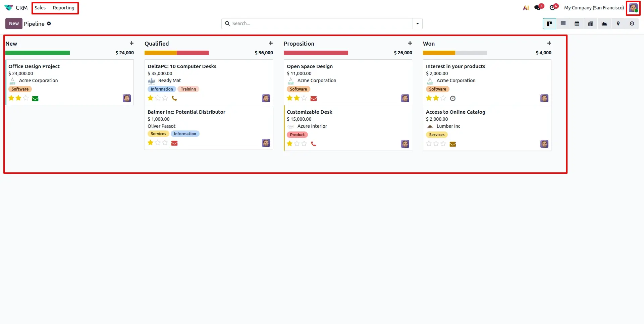The width and height of the screenshot is (644, 324).
Task: Click salesperson avatar on Office Design Project card
Action: [127, 98]
